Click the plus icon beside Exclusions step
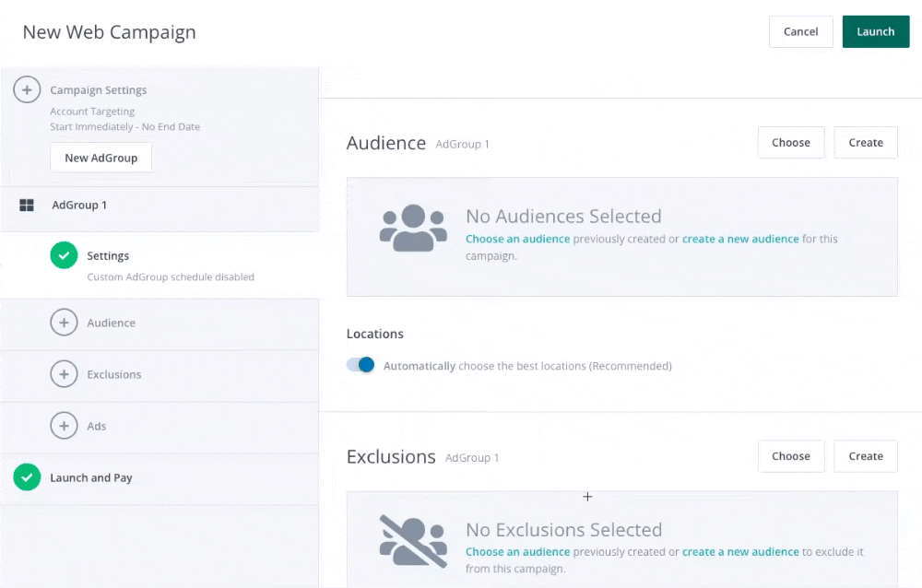This screenshot has width=922, height=588. point(65,374)
